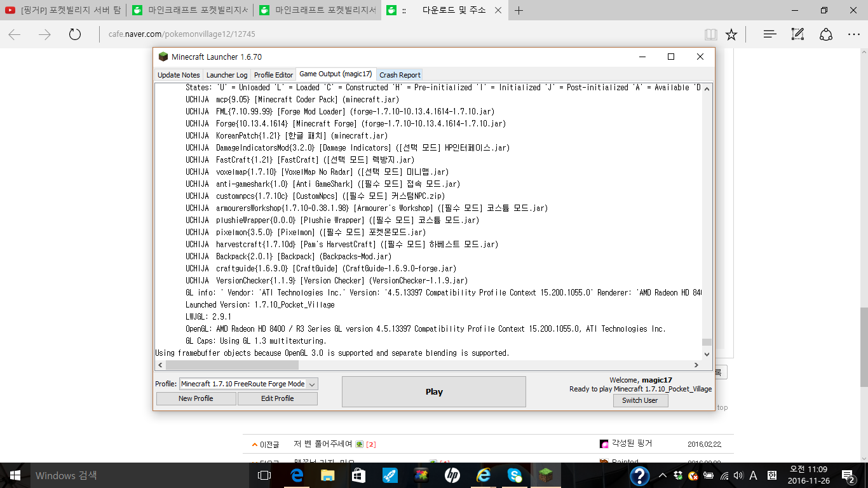
Task: Open the Action Center notifications icon
Action: (x=848, y=475)
